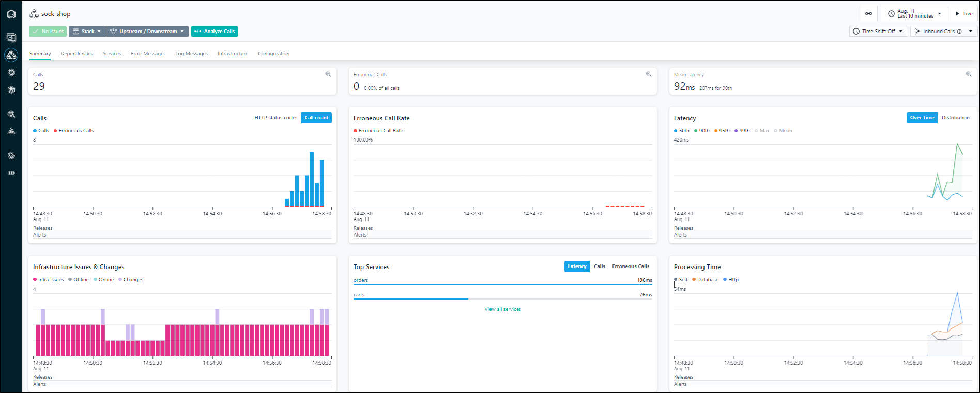Open the Events warning triangle sidebar icon
Viewport: 980px width, 393px height.
[x=11, y=131]
